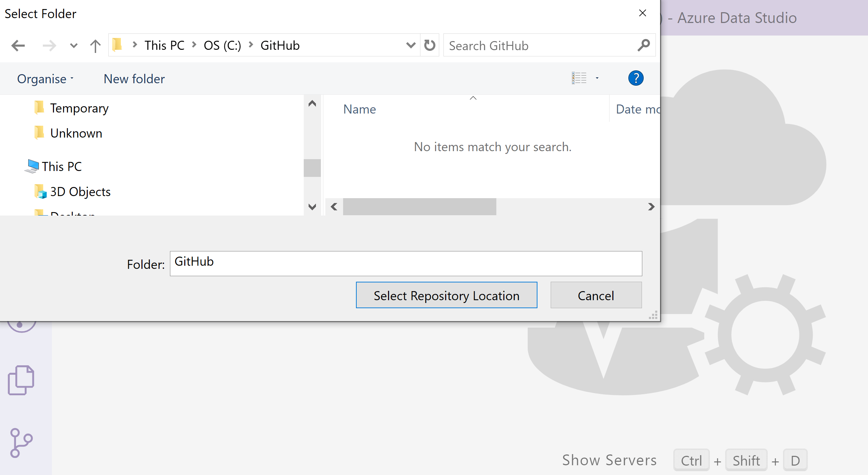
Task: Expand the address bar path dropdown
Action: click(411, 45)
